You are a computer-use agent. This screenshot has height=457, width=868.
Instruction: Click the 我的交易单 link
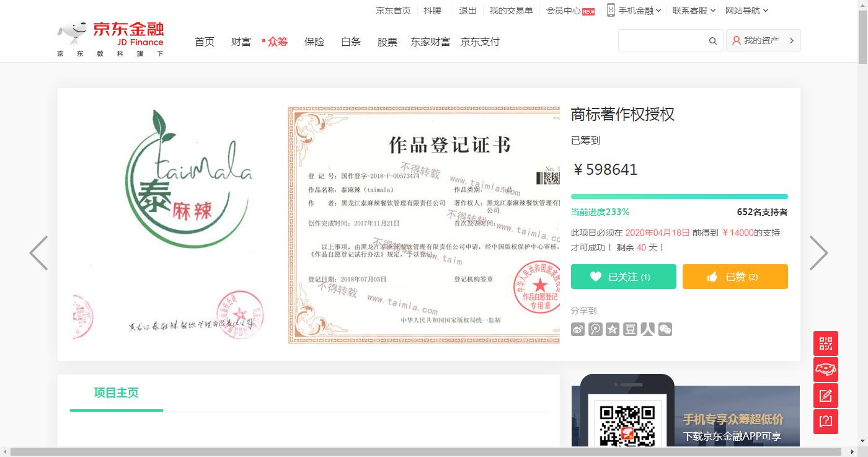point(511,11)
